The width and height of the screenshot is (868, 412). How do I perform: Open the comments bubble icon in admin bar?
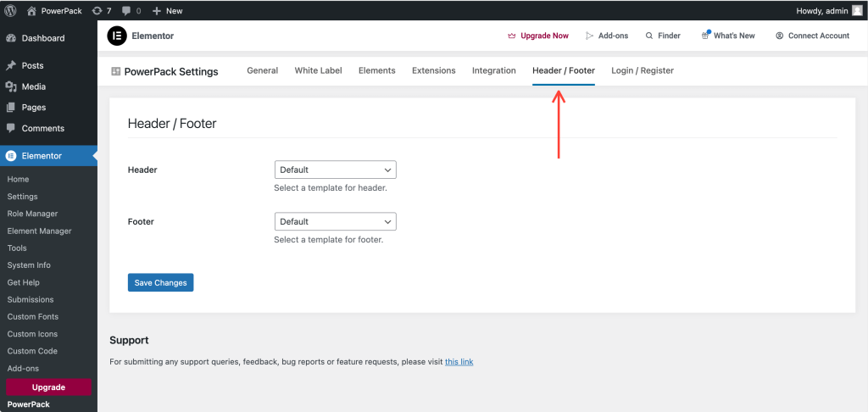126,10
